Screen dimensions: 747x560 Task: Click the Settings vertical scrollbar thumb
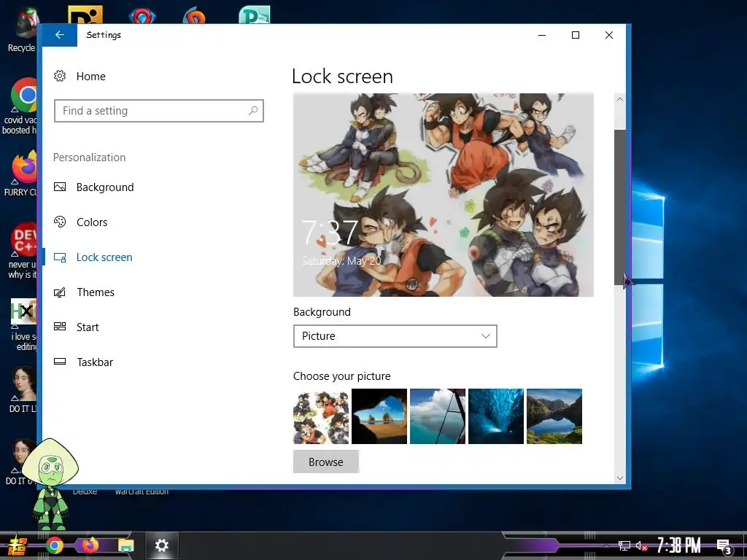click(620, 207)
